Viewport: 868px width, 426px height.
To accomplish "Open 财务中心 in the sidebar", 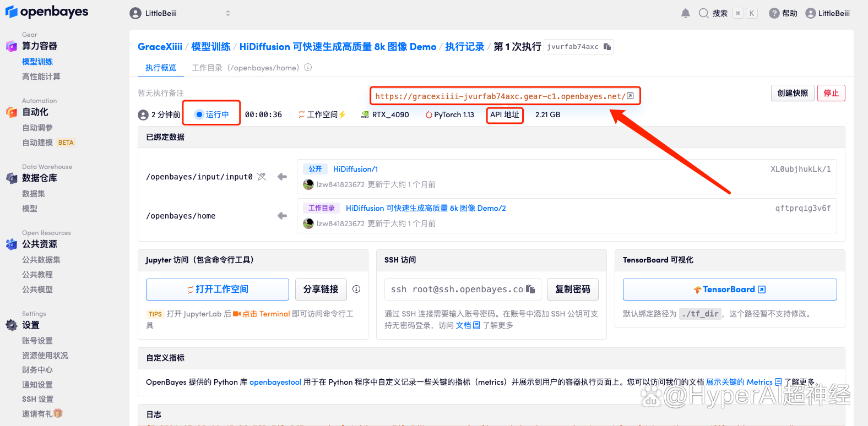I will [x=37, y=370].
